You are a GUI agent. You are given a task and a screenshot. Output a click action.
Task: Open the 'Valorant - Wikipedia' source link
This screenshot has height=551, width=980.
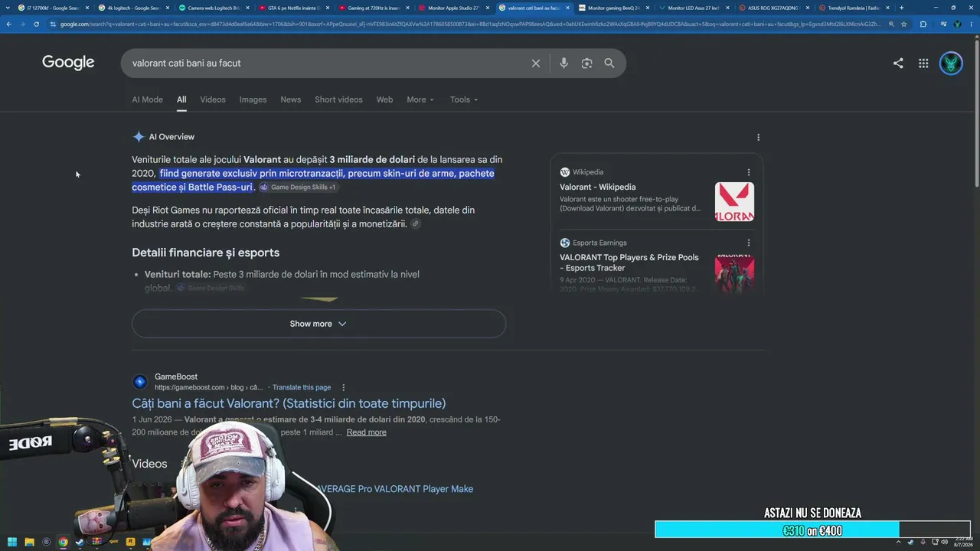597,187
